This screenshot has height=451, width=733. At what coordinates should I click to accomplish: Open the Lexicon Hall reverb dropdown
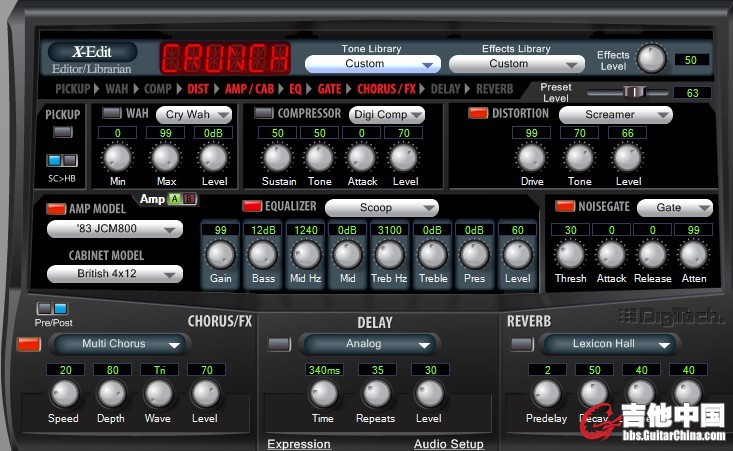point(610,344)
